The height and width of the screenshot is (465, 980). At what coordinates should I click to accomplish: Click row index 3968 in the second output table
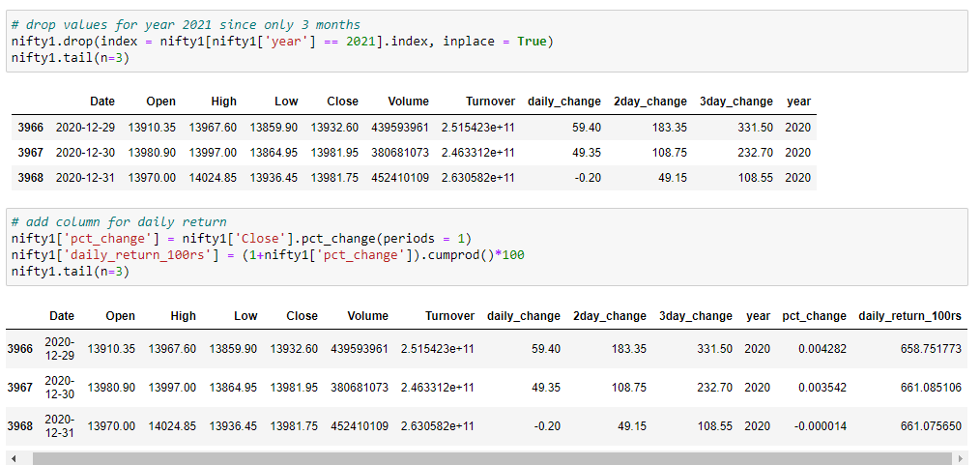(x=19, y=426)
